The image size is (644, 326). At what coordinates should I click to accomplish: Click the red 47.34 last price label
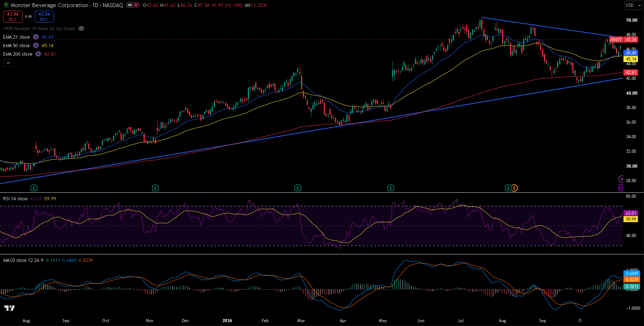pyautogui.click(x=631, y=40)
